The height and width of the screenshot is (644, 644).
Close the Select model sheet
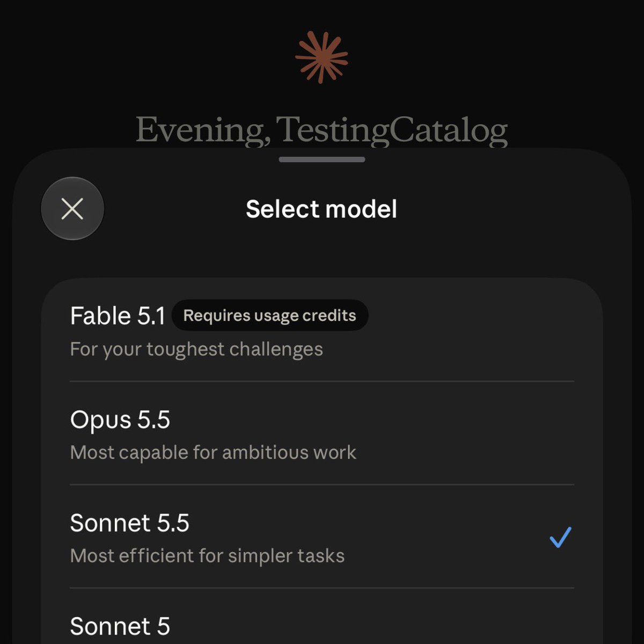tap(72, 209)
